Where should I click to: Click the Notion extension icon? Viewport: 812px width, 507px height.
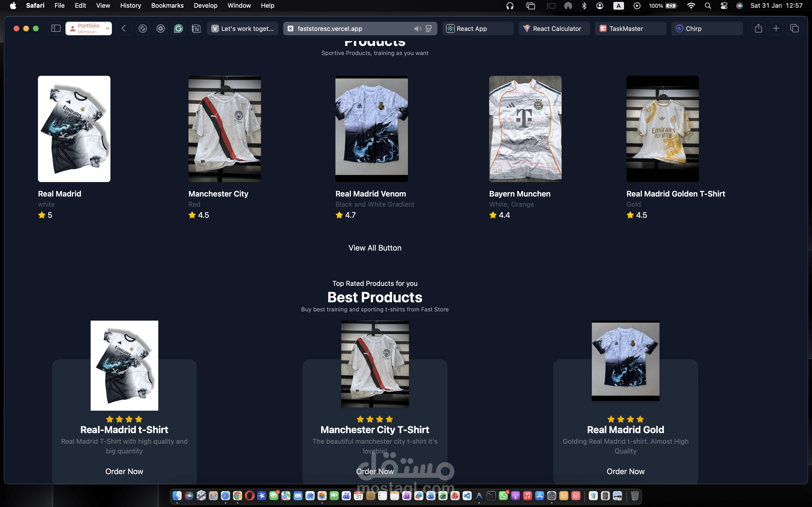[196, 28]
